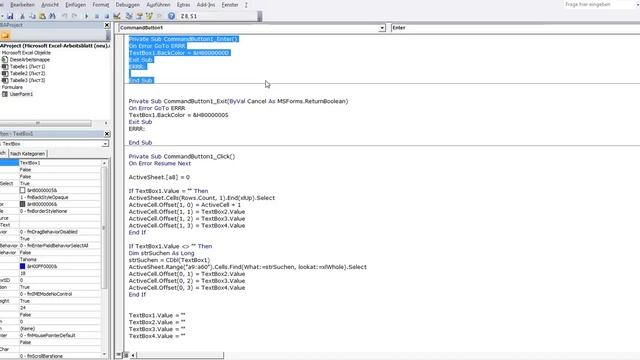Expand the TextBox object selector dropdown
Image resolution: width=640 pixels, height=360 pixels.
[x=105, y=144]
